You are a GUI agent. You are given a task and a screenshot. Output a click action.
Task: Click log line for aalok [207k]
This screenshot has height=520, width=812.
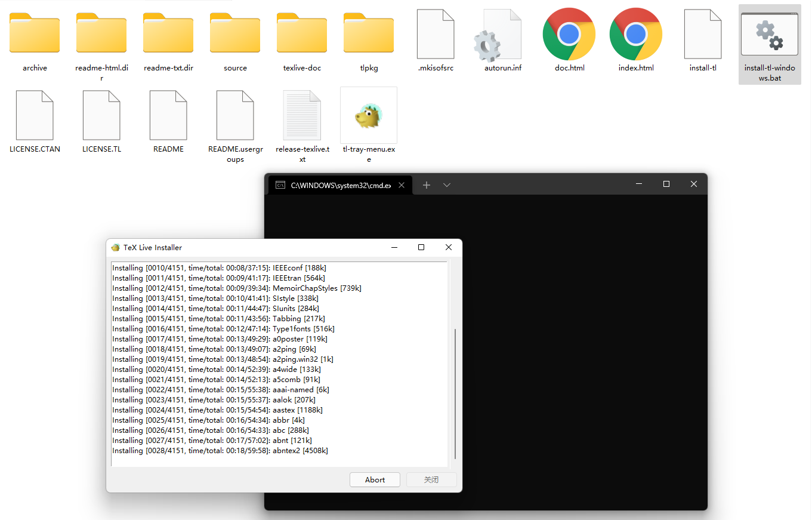(x=214, y=399)
